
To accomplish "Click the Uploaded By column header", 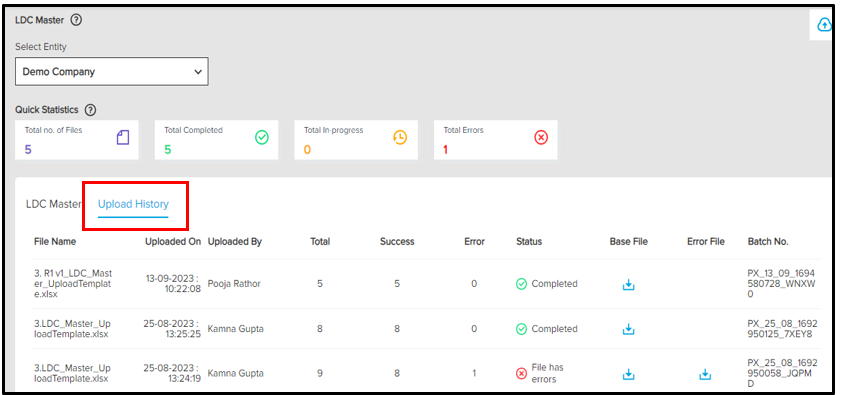I will coord(234,242).
